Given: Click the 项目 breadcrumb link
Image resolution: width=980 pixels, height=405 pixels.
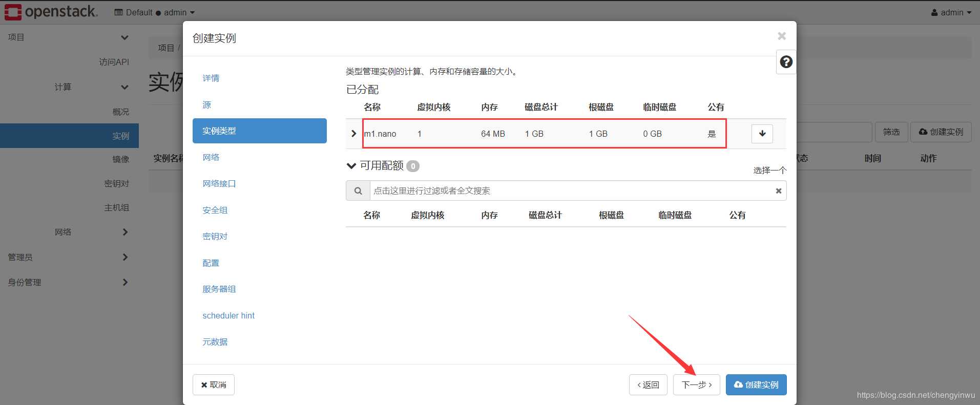Looking at the screenshot, I should pyautogui.click(x=166, y=48).
